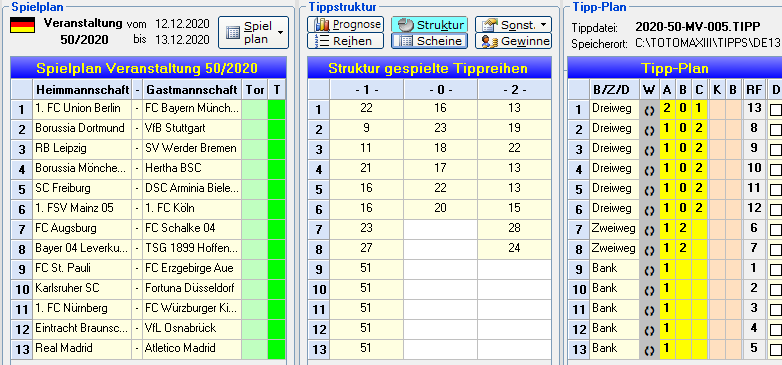Image resolution: width=782 pixels, height=365 pixels.
Task: Tick the D checkbox in Tipp-Plan row 7
Action: [776, 229]
